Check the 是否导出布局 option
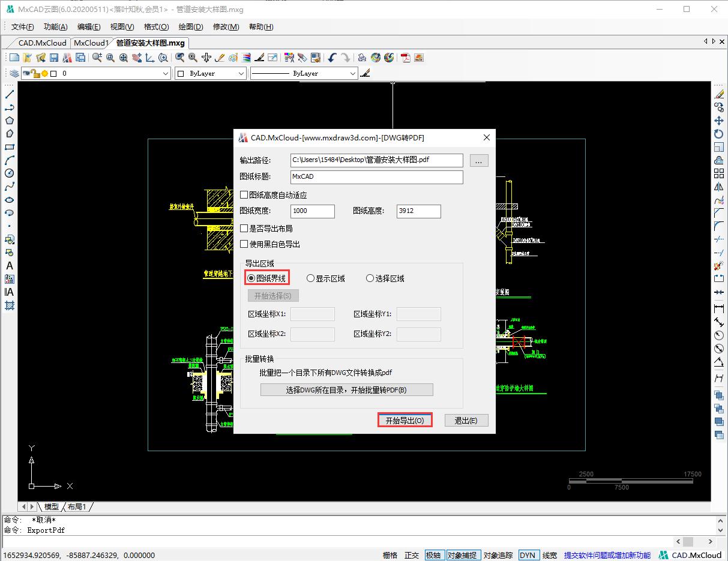The height and width of the screenshot is (561, 728). pos(244,228)
